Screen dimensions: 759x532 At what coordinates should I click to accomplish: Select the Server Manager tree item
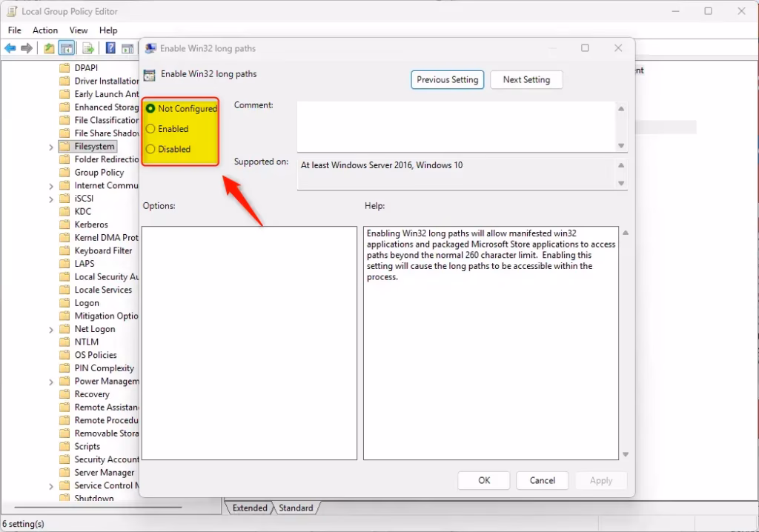(104, 473)
